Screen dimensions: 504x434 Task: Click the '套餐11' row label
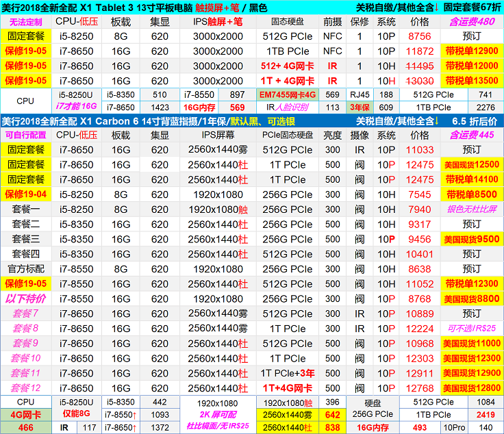pyautogui.click(x=26, y=373)
